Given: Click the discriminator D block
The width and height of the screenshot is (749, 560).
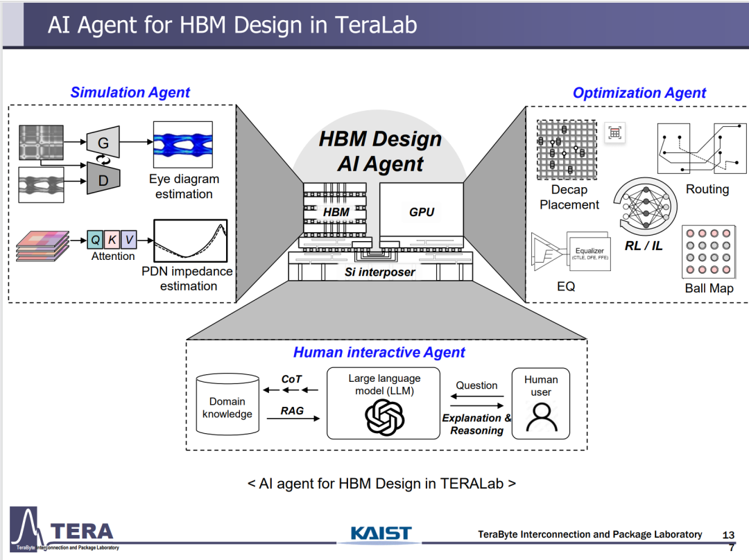Looking at the screenshot, I should [103, 180].
